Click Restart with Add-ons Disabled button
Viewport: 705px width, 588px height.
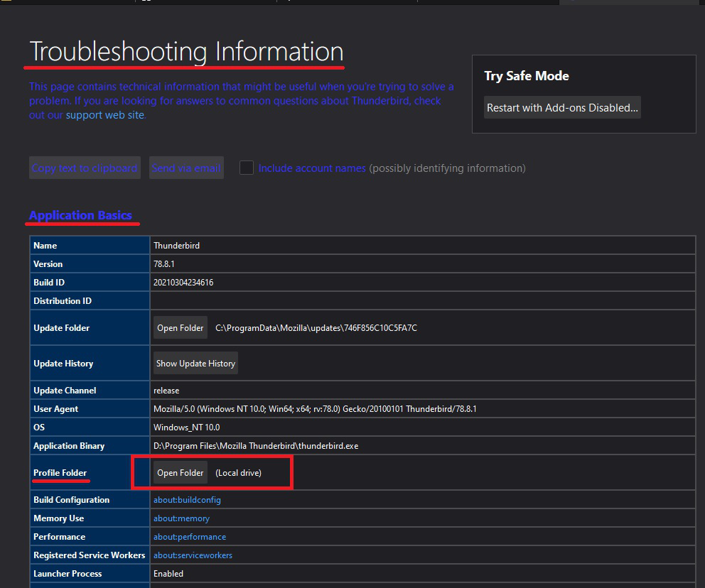coord(562,108)
